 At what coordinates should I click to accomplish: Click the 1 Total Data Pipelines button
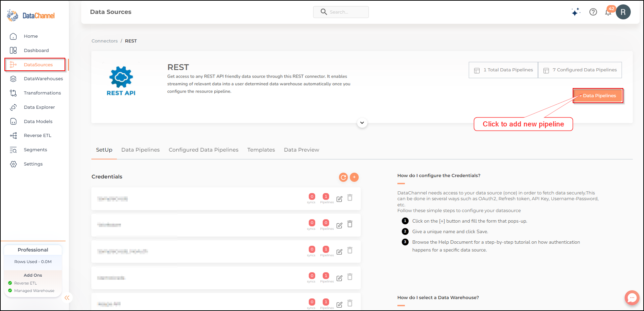503,70
